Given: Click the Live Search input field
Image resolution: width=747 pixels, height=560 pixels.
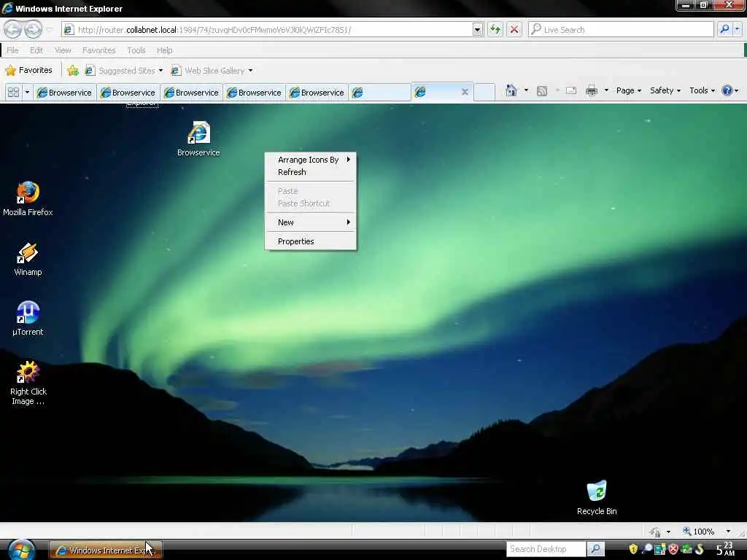Looking at the screenshot, I should coord(621,29).
